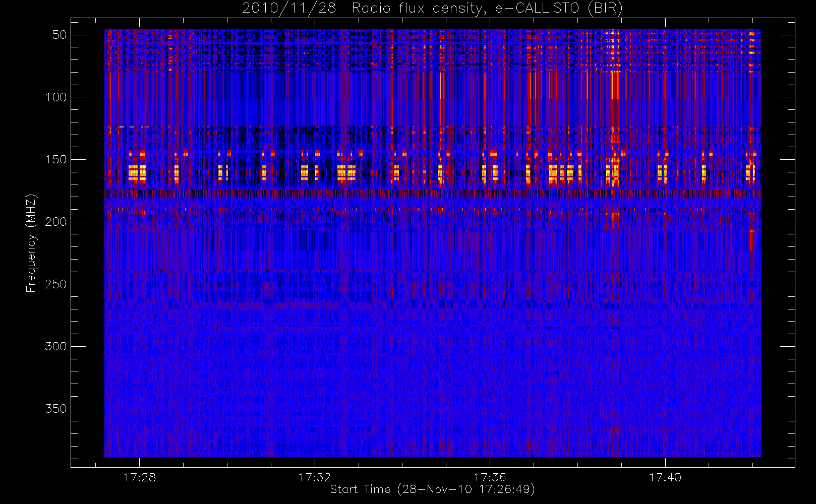Screen dimensions: 816x504
Task: Click the 250 frequency tick label
Action: click(x=56, y=284)
